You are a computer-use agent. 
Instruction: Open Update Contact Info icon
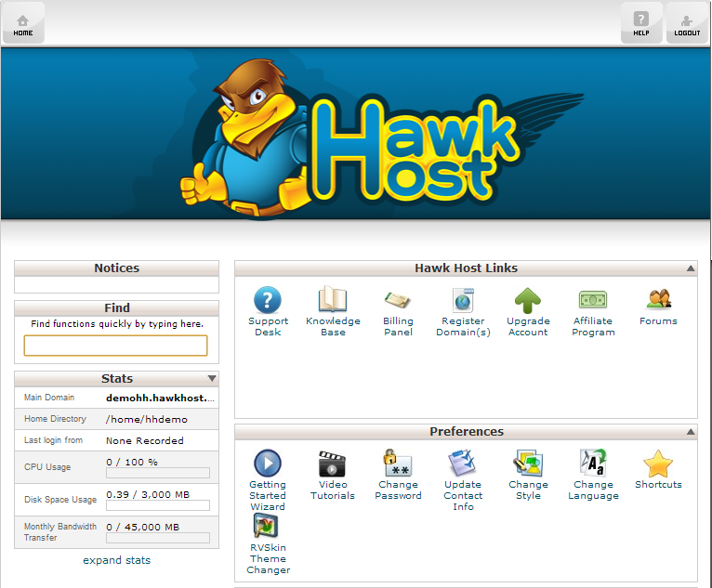[x=463, y=464]
